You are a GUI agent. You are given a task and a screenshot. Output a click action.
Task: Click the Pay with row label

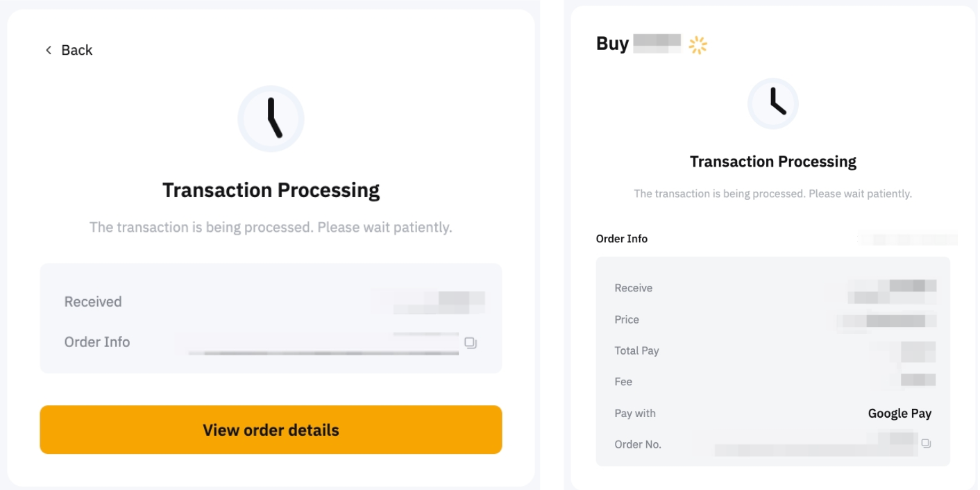[x=635, y=413]
